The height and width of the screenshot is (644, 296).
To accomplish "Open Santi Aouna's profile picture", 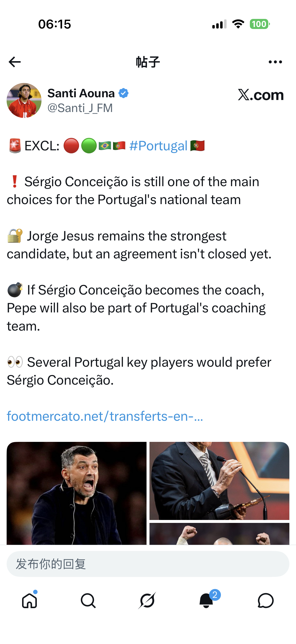I will tap(24, 100).
